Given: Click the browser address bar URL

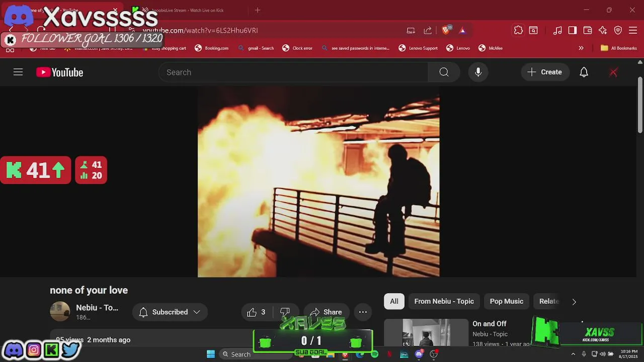Looking at the screenshot, I should click(200, 31).
